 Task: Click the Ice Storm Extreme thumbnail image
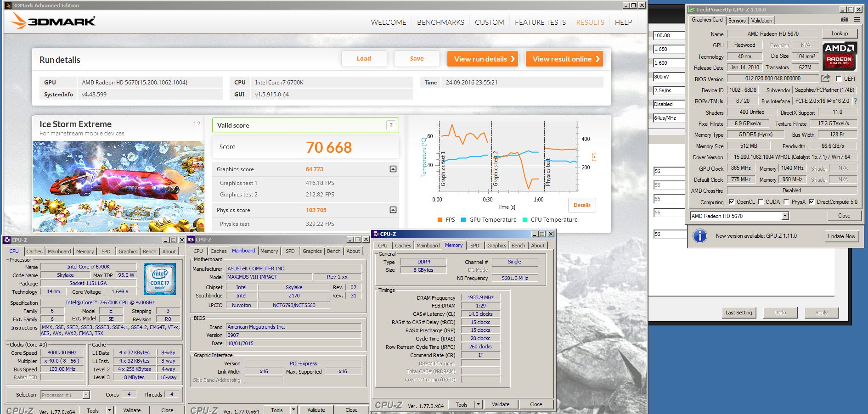coord(118,186)
